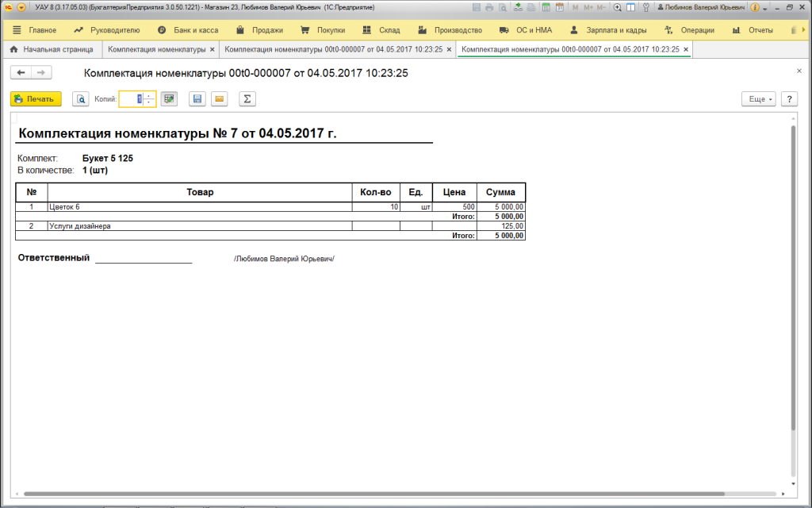
Task: Focus the Копий number field
Action: click(x=131, y=99)
